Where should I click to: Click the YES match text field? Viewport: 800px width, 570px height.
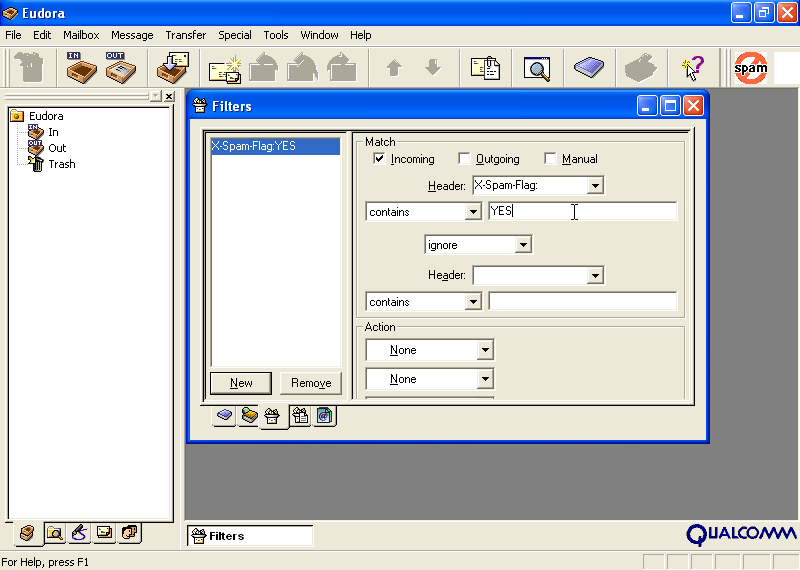(583, 211)
